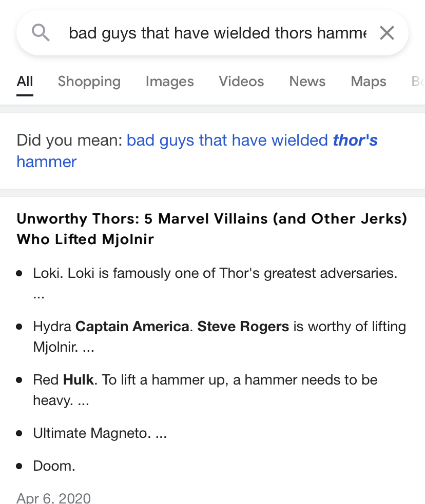Clear the search query with X icon
The height and width of the screenshot is (504, 425).
point(387,33)
